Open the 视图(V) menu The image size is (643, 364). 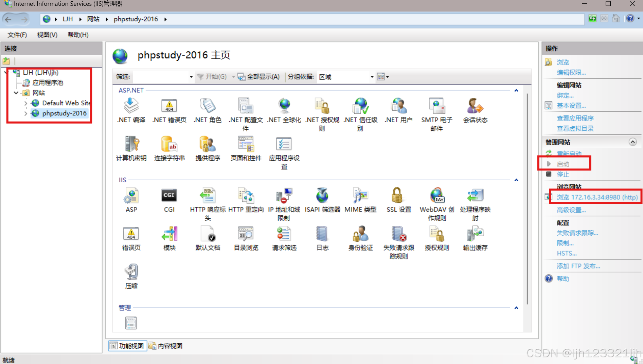47,35
